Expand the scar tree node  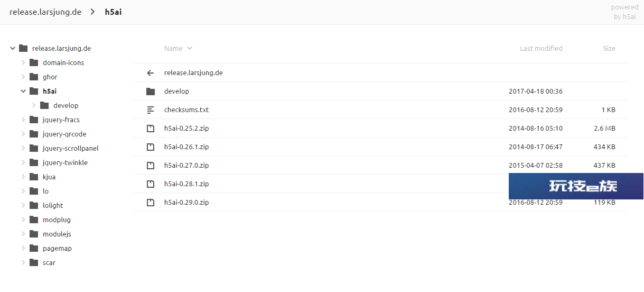tap(23, 262)
